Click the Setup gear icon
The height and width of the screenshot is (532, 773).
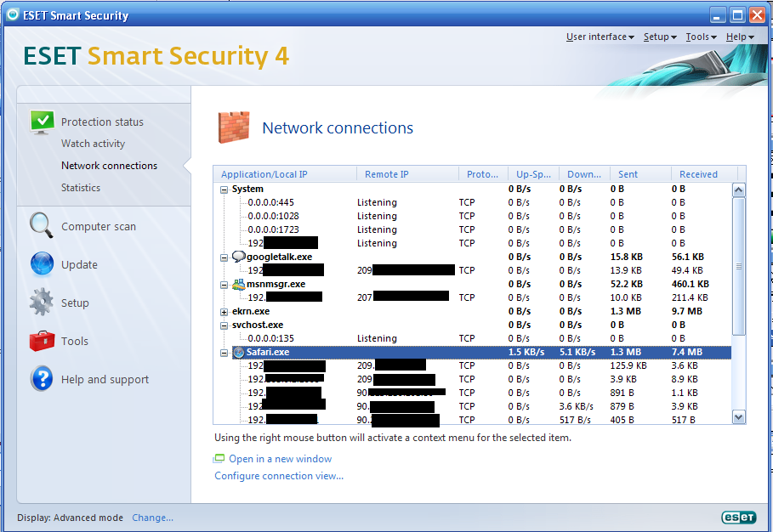[42, 302]
